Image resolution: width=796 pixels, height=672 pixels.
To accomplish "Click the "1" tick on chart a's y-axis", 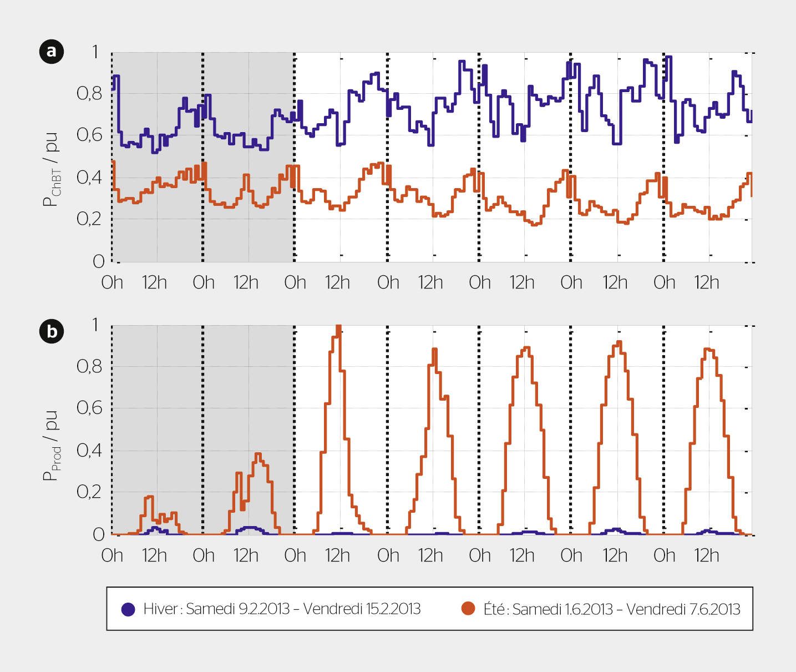I will point(95,52).
